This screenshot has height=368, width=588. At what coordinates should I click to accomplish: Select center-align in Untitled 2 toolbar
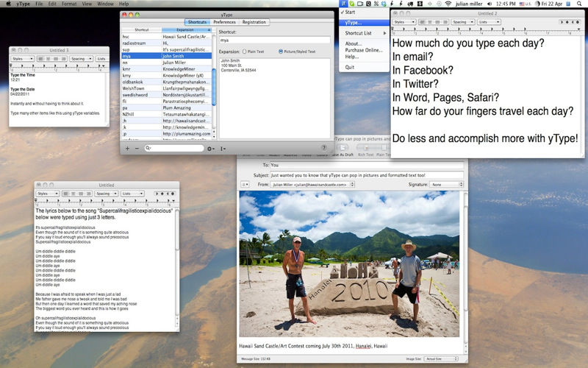[x=430, y=22]
